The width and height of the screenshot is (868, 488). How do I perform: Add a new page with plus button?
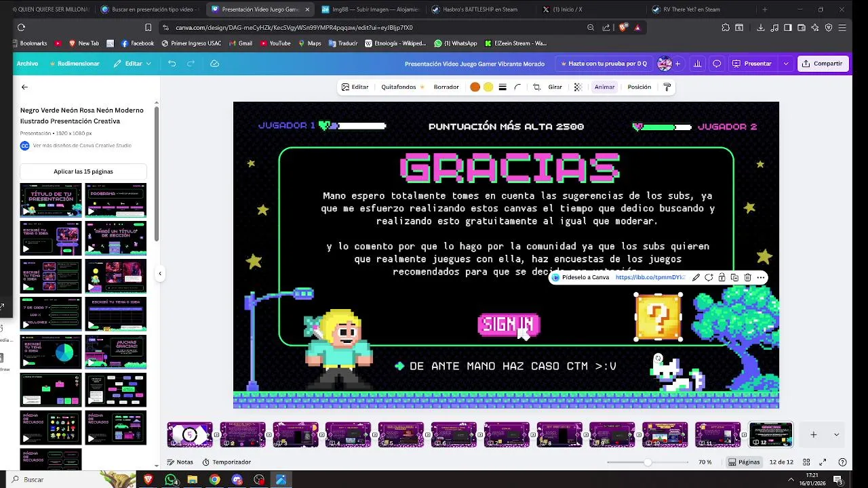click(x=813, y=434)
